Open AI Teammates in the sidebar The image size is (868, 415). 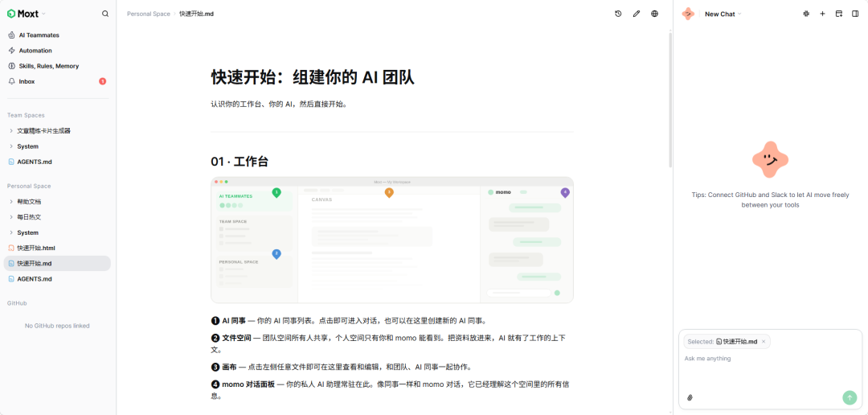pos(39,35)
